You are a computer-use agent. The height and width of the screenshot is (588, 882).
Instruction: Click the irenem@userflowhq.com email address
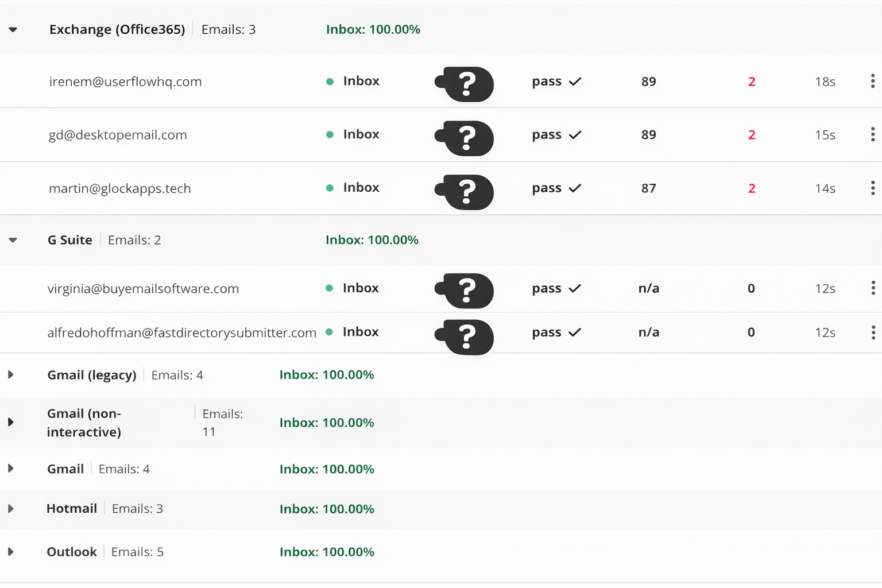click(x=125, y=82)
